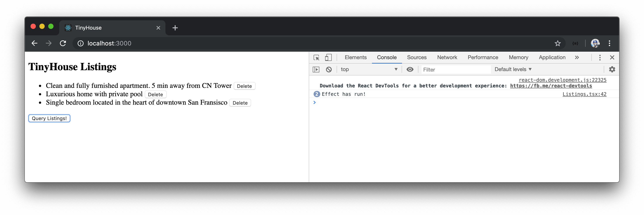Image resolution: width=644 pixels, height=215 pixels.
Task: Open the curly-braces extension icon
Action: point(575,43)
